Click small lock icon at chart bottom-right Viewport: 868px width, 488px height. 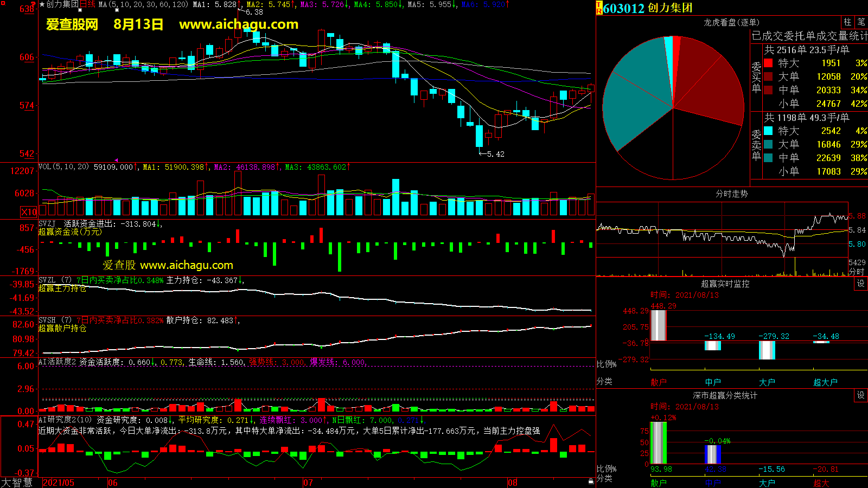591,481
